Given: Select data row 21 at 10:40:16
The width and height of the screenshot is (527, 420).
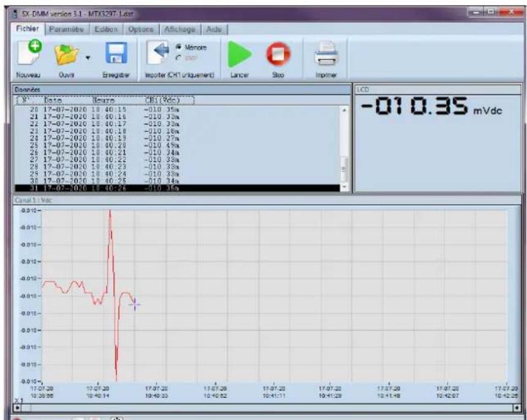Looking at the screenshot, I should click(177, 117).
